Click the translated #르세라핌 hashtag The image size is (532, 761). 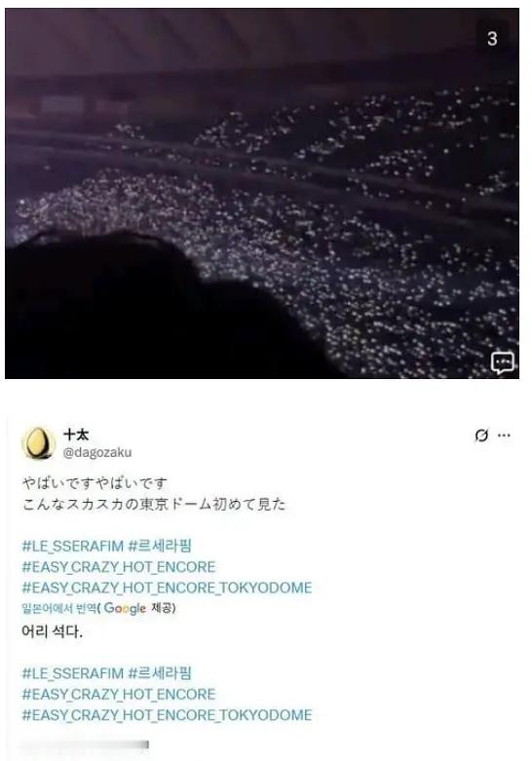pos(160,673)
